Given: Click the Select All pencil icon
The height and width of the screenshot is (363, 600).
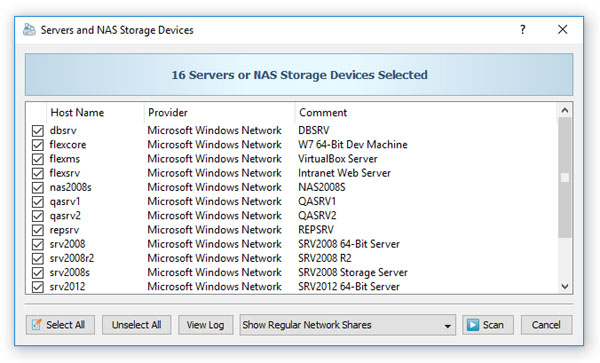Looking at the screenshot, I should click(x=37, y=324).
